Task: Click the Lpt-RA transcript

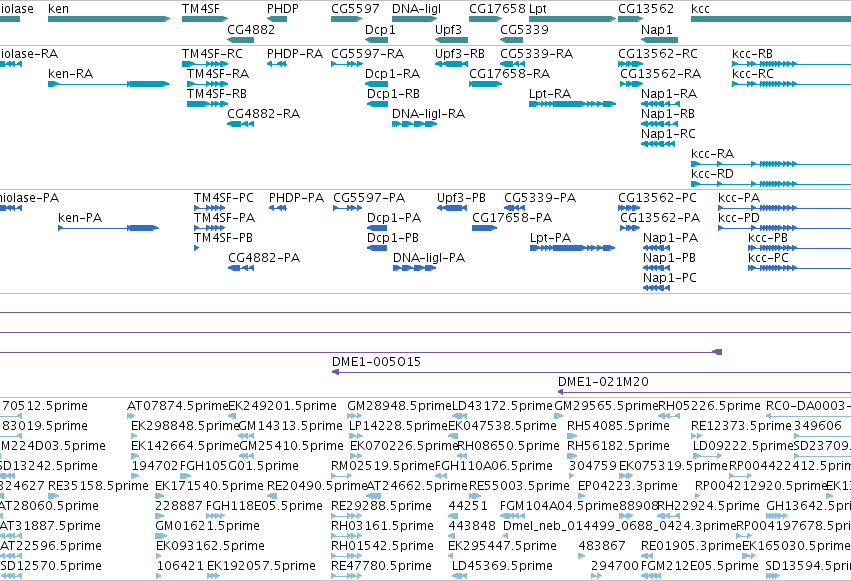Action: [x=573, y=104]
